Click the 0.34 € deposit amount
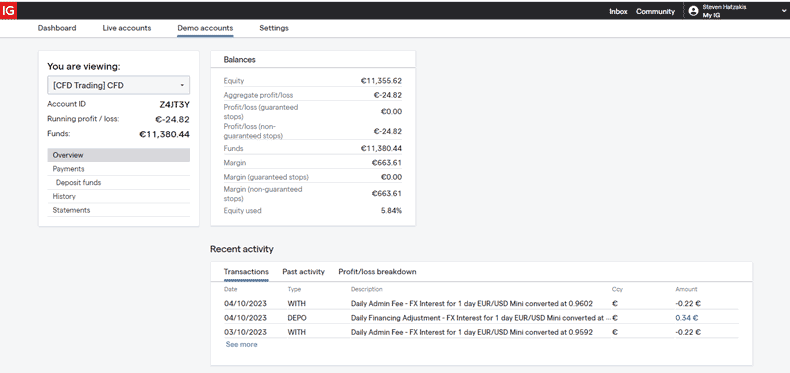 tap(687, 318)
